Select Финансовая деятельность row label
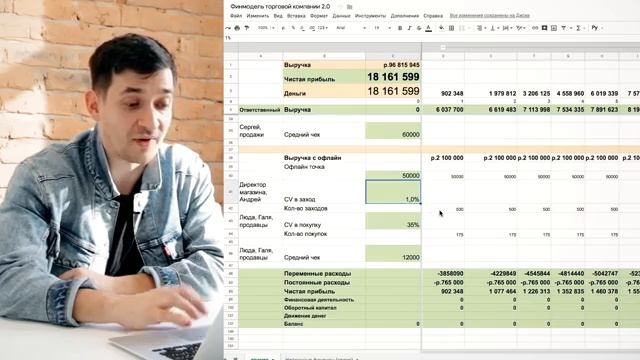640x360 pixels. (x=319, y=300)
